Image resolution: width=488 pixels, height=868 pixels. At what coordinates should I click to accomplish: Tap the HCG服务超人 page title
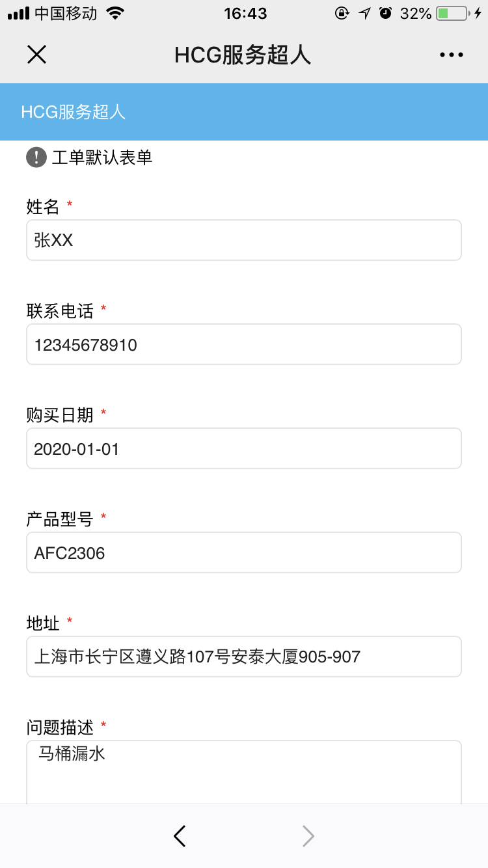[243, 55]
